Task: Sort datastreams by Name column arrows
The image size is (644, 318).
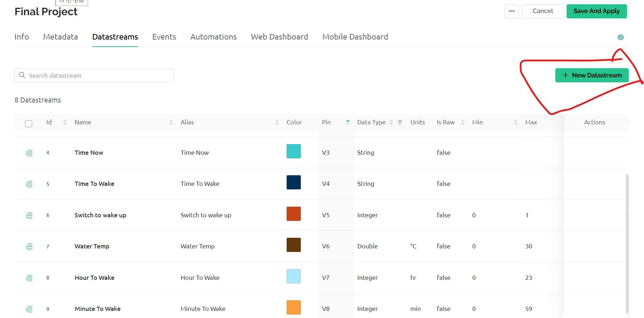Action: click(171, 122)
